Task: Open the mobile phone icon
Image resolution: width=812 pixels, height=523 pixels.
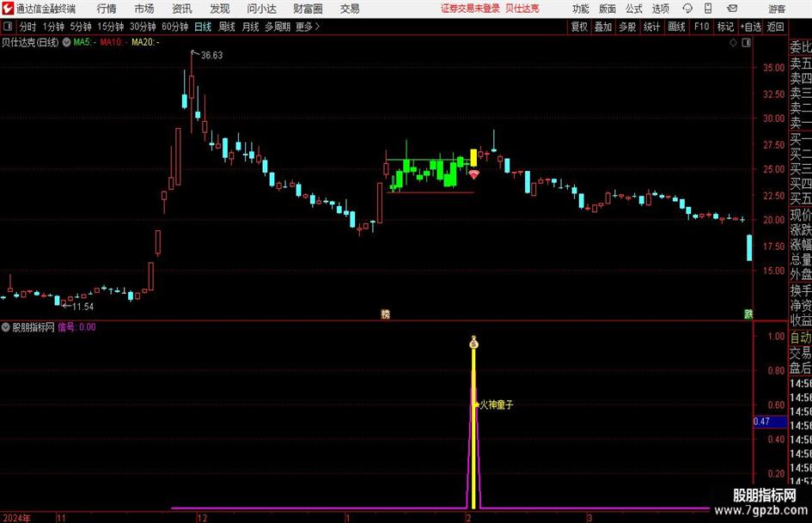Action: coord(708,9)
